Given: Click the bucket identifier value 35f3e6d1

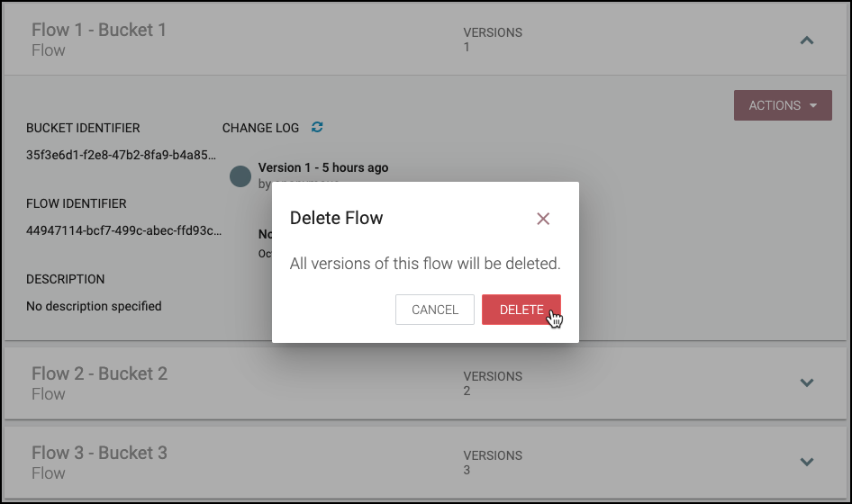Looking at the screenshot, I should pos(122,155).
